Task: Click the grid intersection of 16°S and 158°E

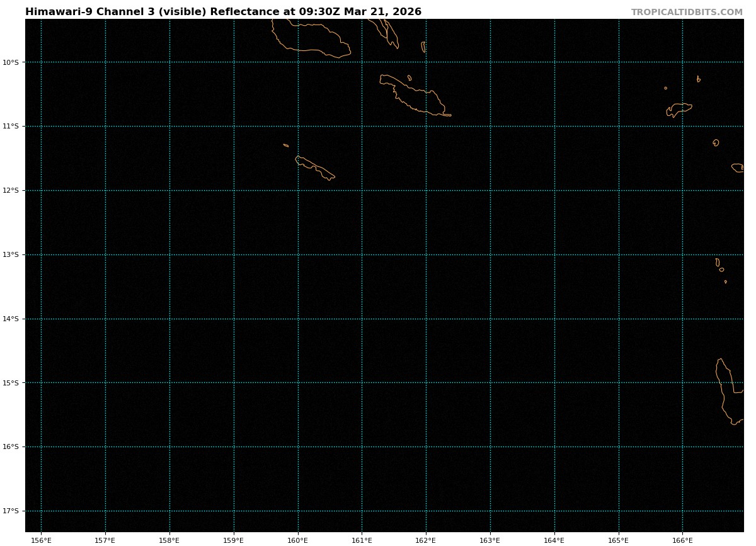Action: tap(169, 446)
